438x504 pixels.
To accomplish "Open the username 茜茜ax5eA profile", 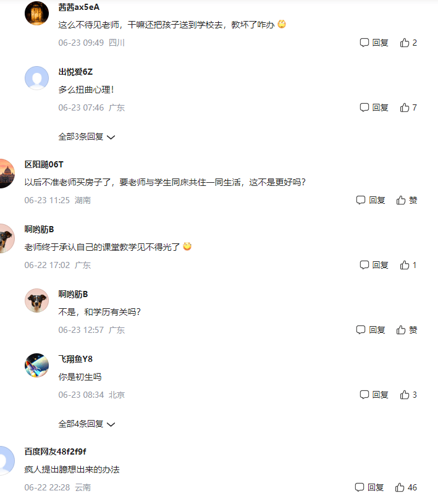I will pos(79,7).
